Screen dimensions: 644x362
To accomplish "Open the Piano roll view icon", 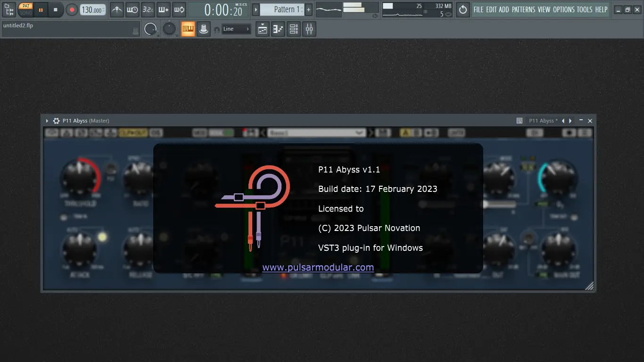I will pyautogui.click(x=278, y=29).
